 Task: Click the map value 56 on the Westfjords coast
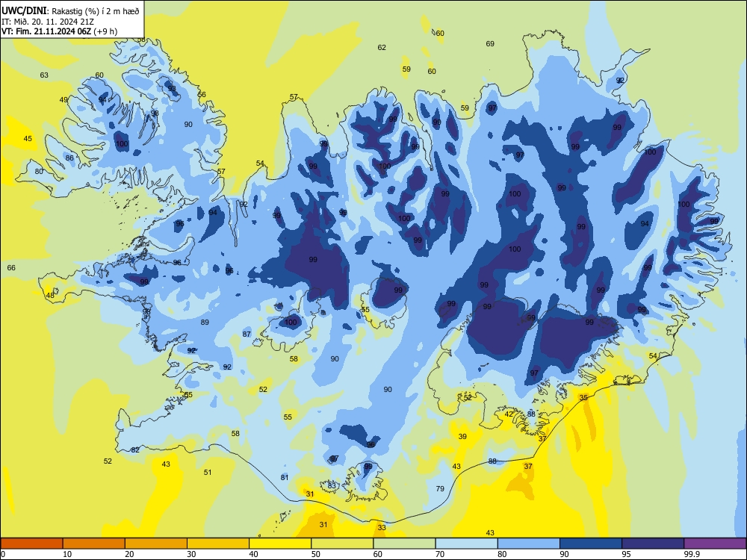pyautogui.click(x=202, y=95)
